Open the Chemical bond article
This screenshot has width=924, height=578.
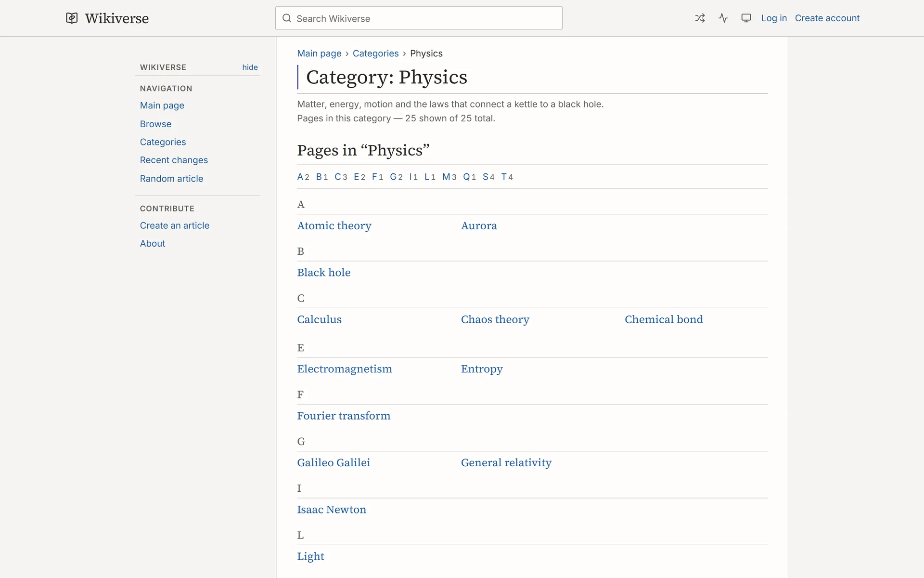pyautogui.click(x=664, y=319)
